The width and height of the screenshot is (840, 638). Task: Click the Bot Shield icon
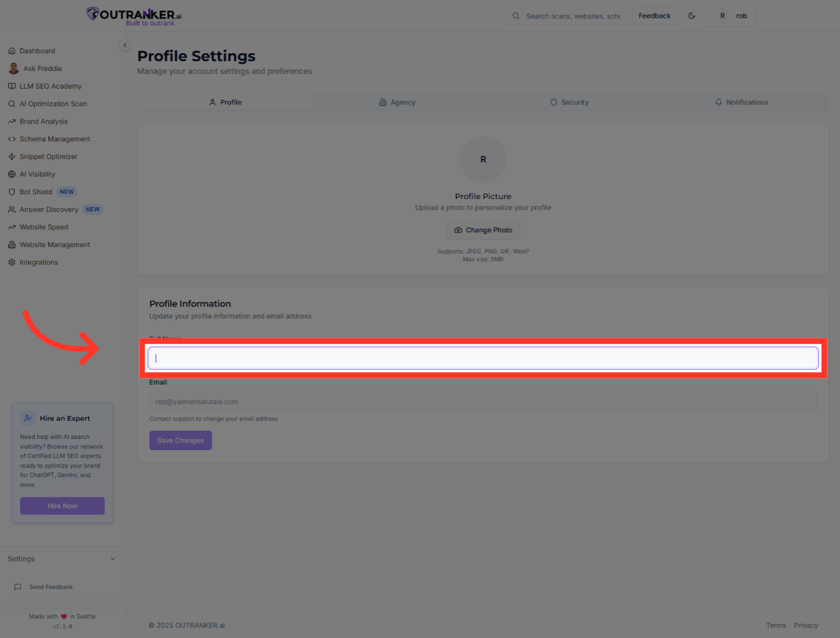(x=12, y=192)
